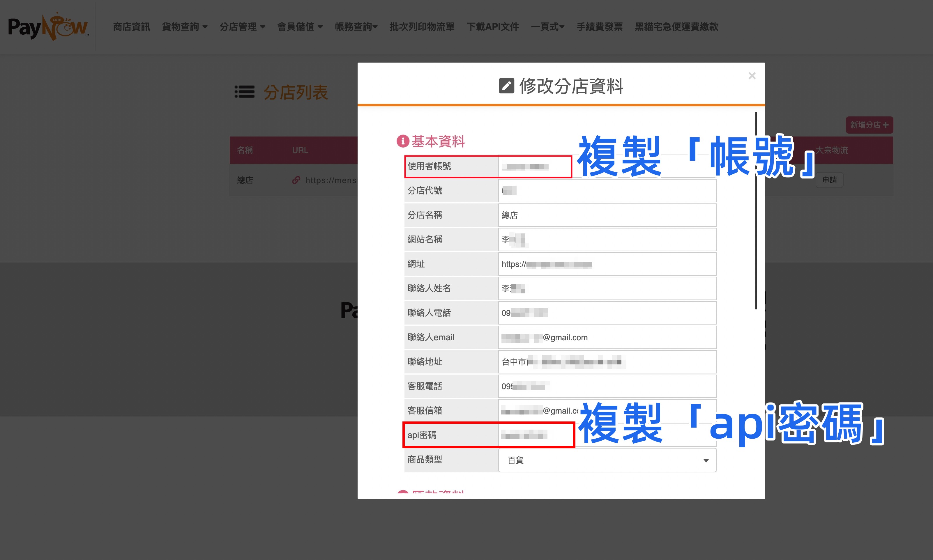Screen dimensions: 933x560
Task: Open 黑貓宅急便運費繳款 menu item
Action: [676, 27]
